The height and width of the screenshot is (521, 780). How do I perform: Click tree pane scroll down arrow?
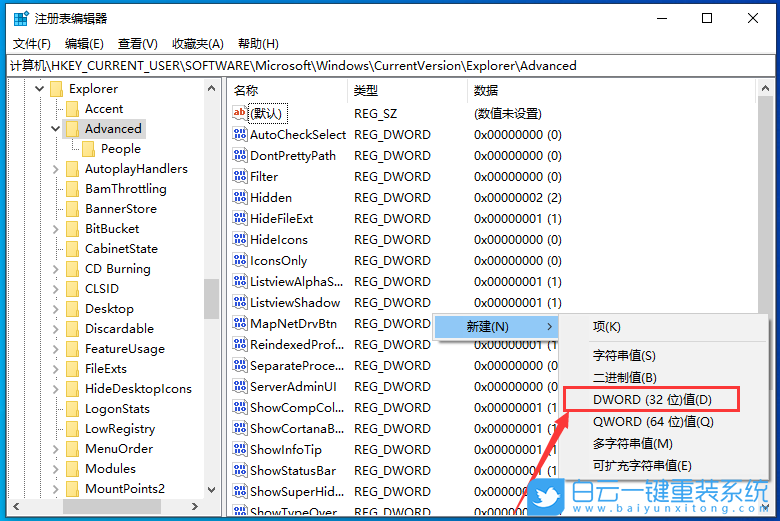211,490
